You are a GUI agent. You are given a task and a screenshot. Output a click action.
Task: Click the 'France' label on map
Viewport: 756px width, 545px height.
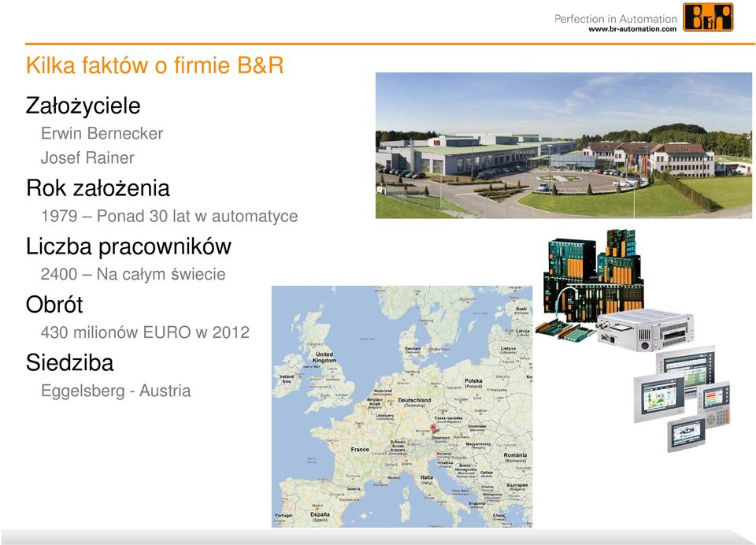click(x=360, y=450)
